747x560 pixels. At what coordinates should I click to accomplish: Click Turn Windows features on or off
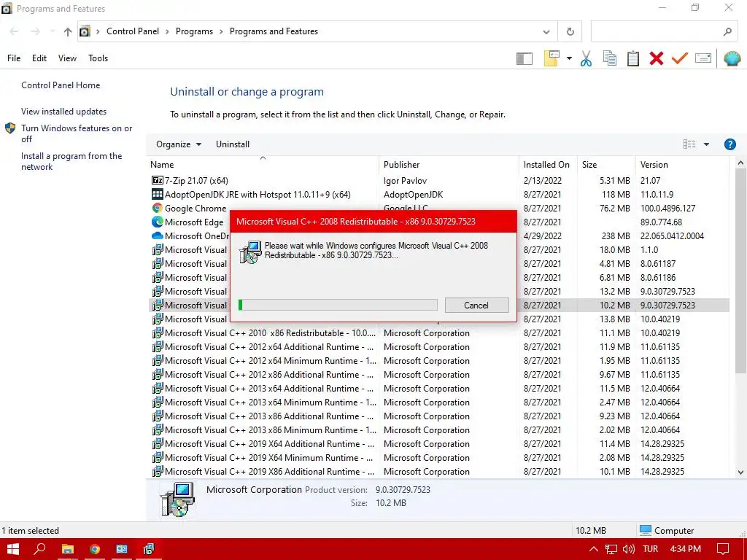coord(77,133)
